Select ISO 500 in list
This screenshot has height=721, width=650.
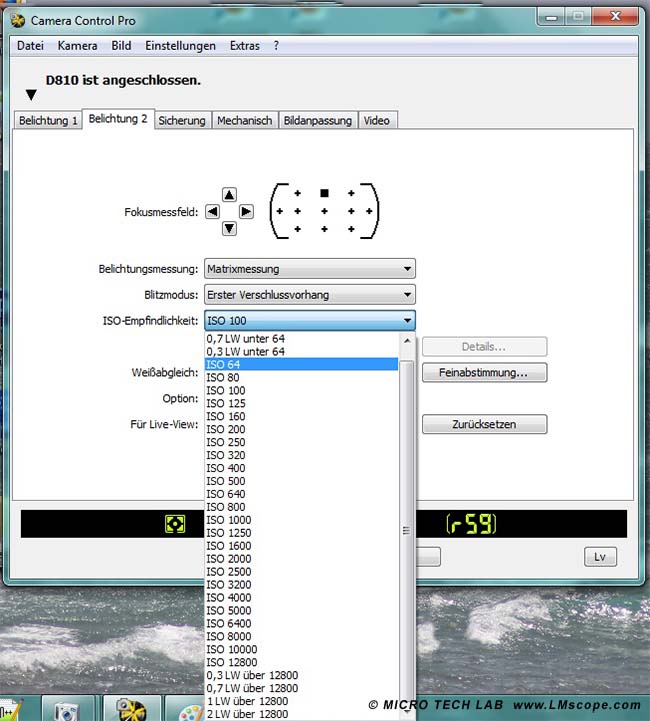tap(302, 481)
